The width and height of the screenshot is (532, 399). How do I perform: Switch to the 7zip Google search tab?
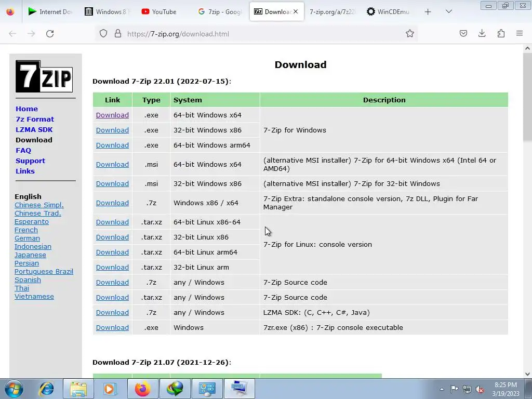pos(220,11)
